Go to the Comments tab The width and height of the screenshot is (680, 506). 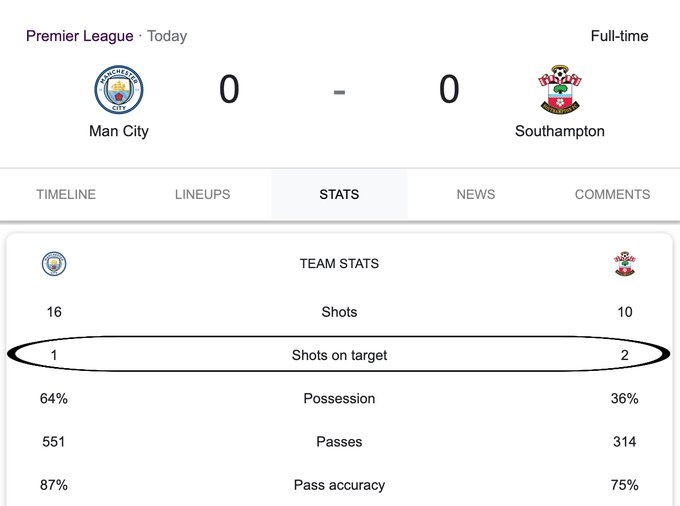coord(612,194)
